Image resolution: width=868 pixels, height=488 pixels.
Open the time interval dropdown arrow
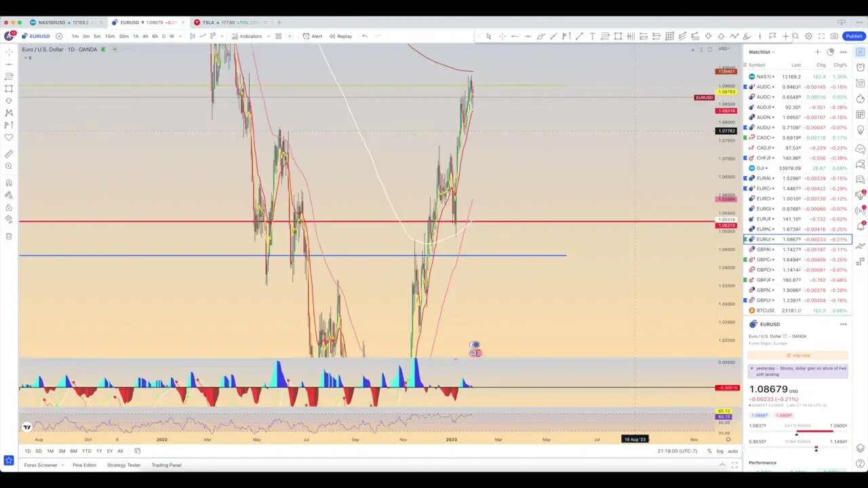[180, 36]
